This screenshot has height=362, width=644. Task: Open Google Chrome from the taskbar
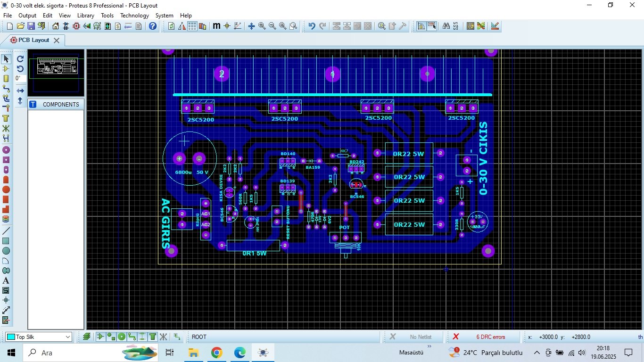click(216, 353)
